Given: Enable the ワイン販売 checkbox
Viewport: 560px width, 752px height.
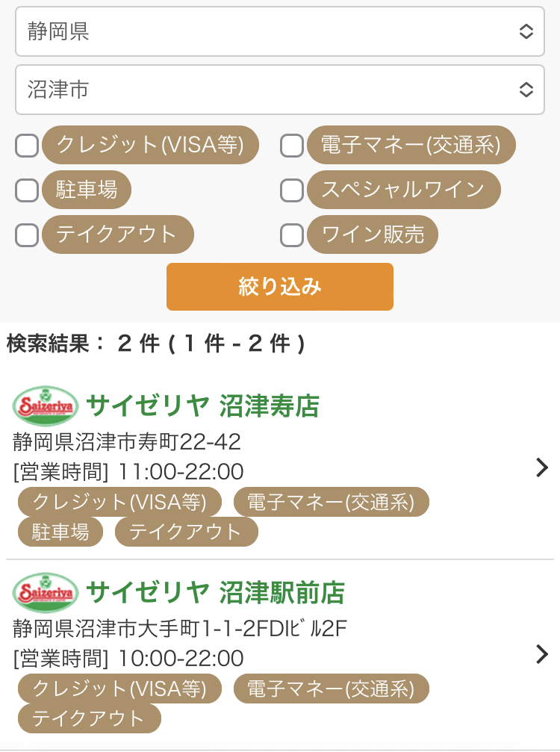Looking at the screenshot, I should [x=291, y=235].
